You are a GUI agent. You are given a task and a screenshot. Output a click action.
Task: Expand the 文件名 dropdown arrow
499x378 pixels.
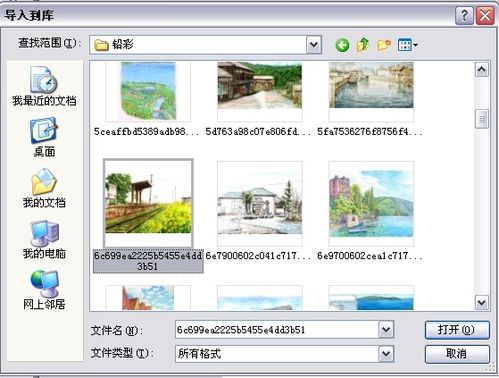point(386,330)
